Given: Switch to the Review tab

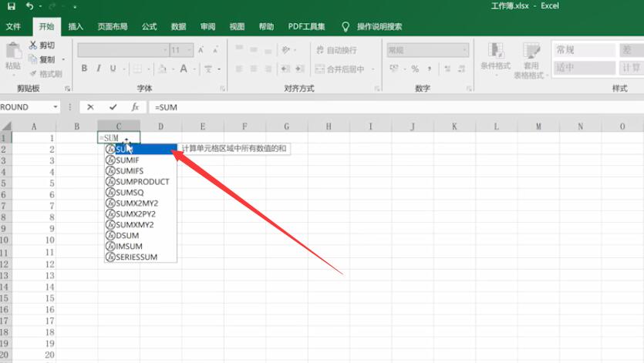Looking at the screenshot, I should (x=207, y=27).
